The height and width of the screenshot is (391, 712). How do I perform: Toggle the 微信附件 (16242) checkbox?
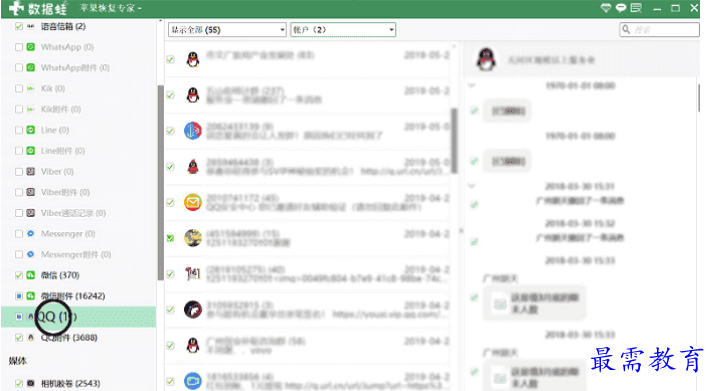(19, 296)
